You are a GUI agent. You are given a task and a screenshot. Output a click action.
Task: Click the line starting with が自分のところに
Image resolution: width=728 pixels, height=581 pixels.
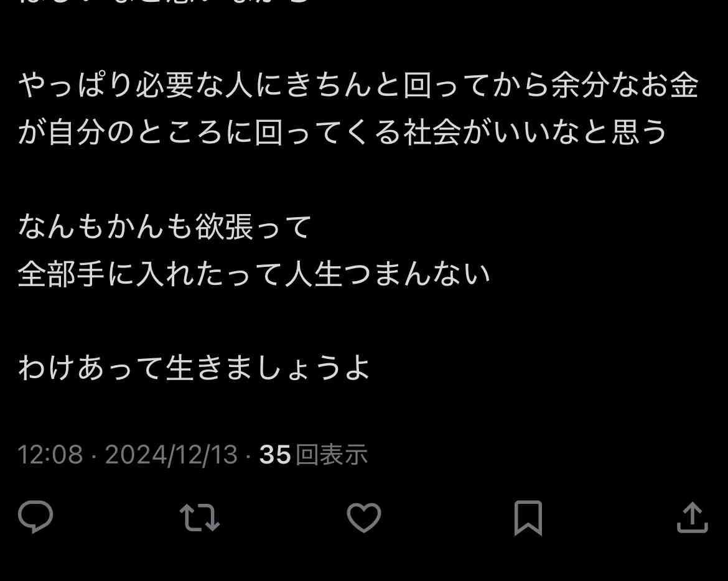coord(343,132)
